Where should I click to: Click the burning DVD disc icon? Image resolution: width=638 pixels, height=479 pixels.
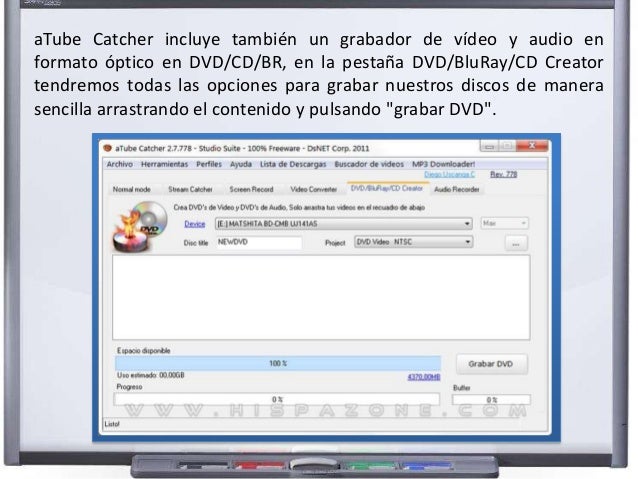140,226
